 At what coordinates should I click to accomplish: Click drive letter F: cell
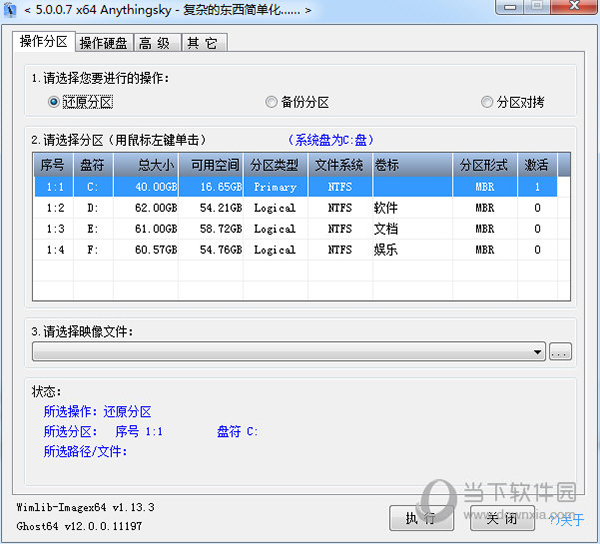[93, 250]
